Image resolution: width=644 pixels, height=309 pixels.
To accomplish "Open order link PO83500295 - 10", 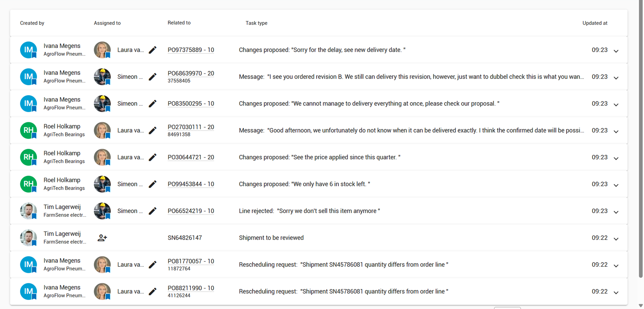I will pyautogui.click(x=191, y=103).
